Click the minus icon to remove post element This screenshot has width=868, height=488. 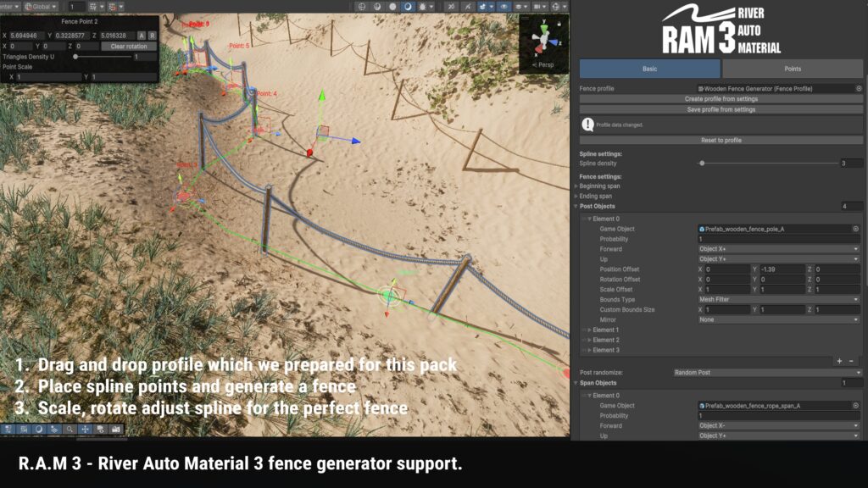pyautogui.click(x=851, y=361)
